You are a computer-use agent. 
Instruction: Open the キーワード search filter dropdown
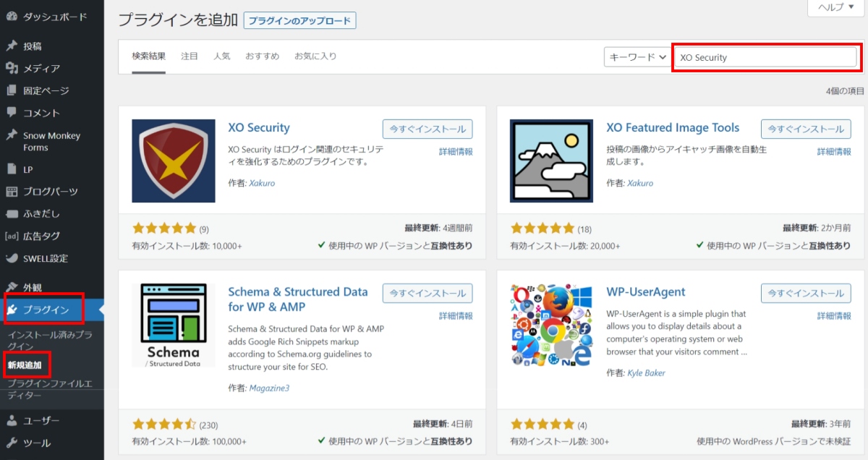pyautogui.click(x=637, y=56)
